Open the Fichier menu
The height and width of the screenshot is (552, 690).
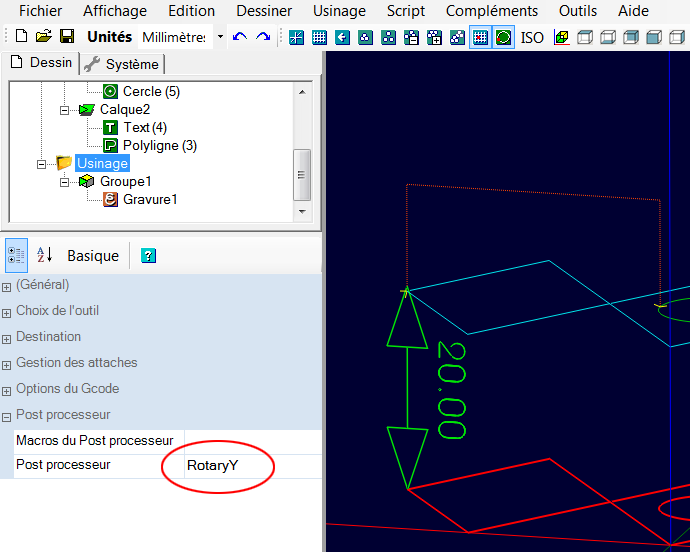pos(40,11)
